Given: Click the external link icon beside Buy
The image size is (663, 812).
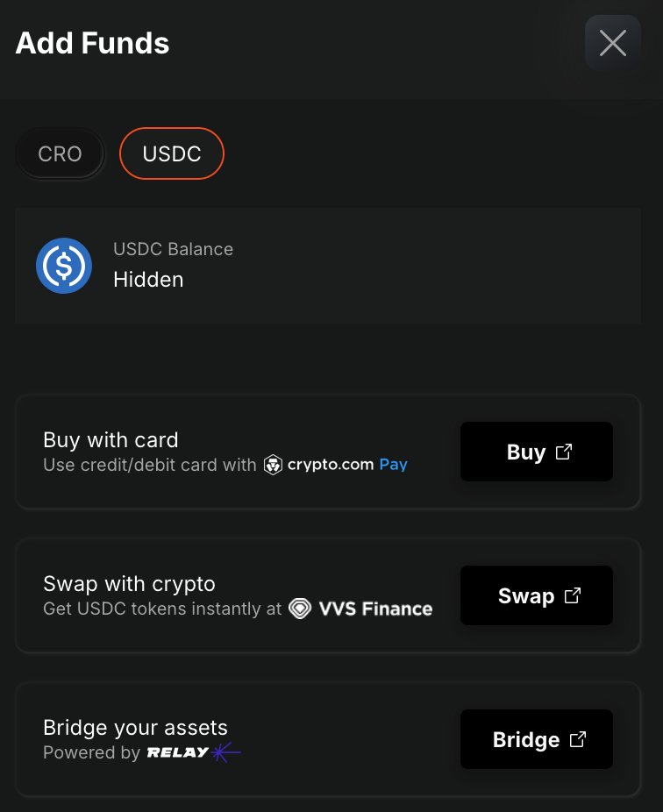Looking at the screenshot, I should [564, 452].
